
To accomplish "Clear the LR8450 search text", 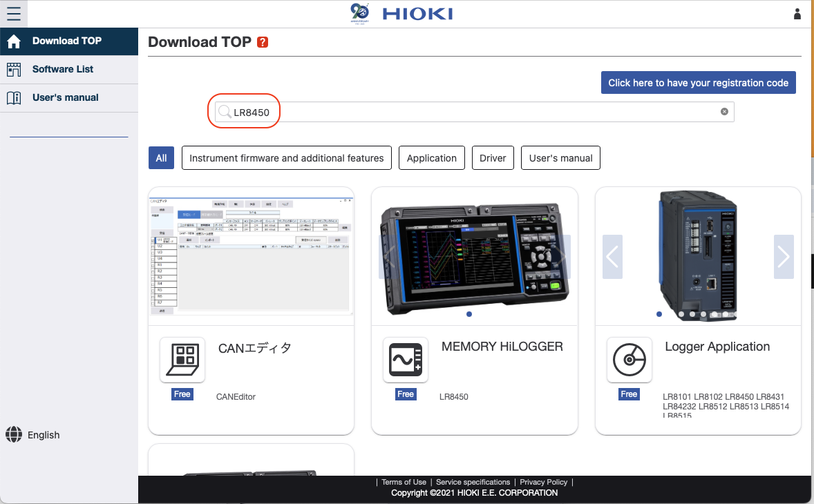I will pyautogui.click(x=724, y=111).
